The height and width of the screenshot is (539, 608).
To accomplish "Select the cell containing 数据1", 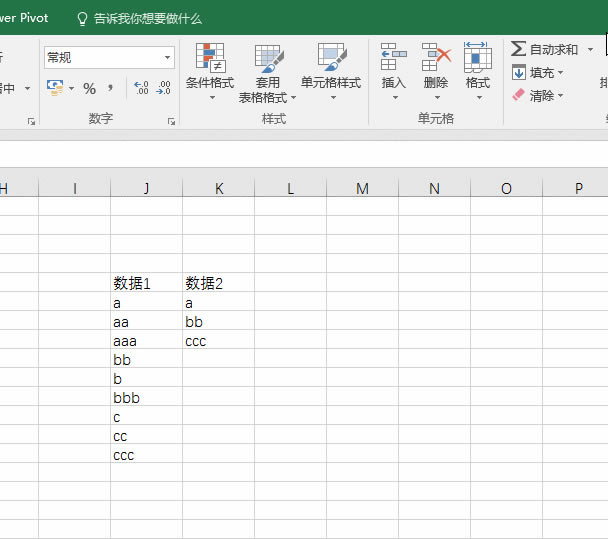I will pos(147,282).
